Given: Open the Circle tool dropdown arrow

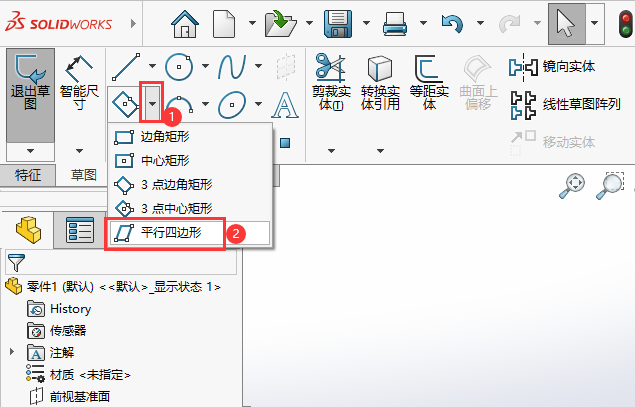Looking at the screenshot, I should pos(205,66).
